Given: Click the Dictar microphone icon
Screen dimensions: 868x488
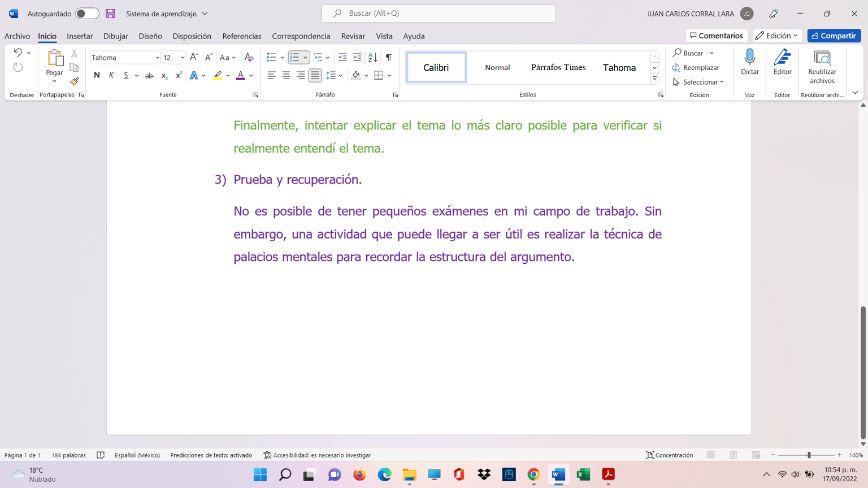Looking at the screenshot, I should (750, 57).
